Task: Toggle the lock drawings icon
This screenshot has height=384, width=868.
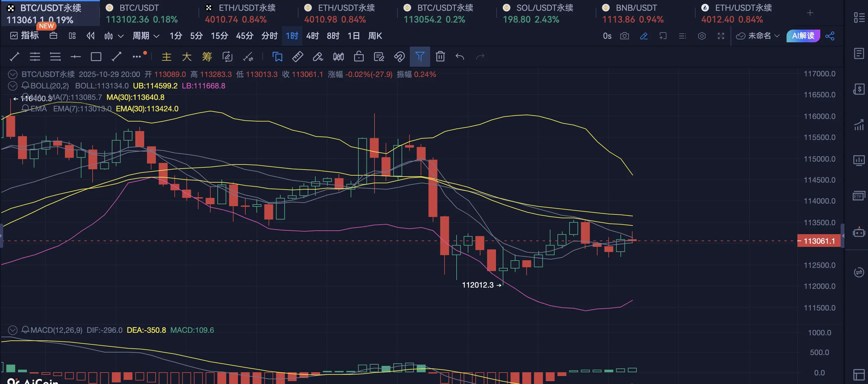Action: (359, 57)
